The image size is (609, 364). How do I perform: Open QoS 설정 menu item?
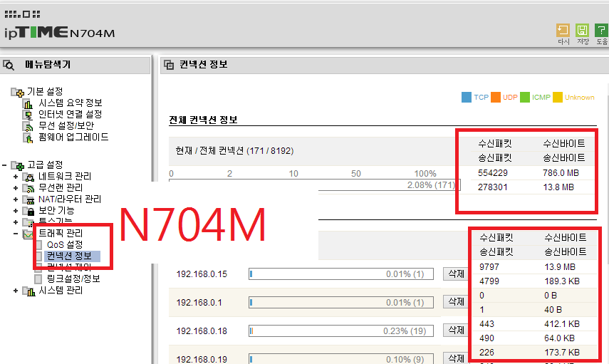click(x=65, y=245)
